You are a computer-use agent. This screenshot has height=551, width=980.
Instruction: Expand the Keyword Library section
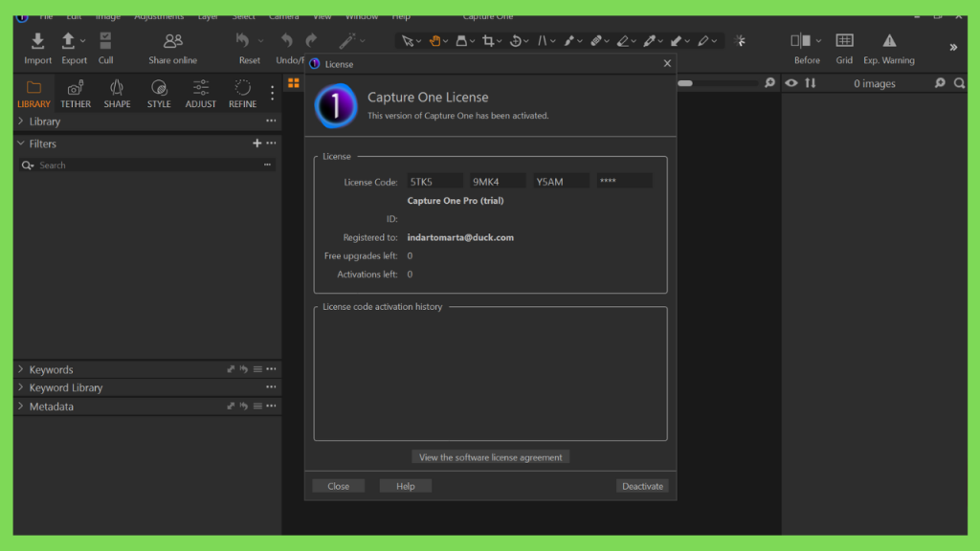click(x=21, y=387)
